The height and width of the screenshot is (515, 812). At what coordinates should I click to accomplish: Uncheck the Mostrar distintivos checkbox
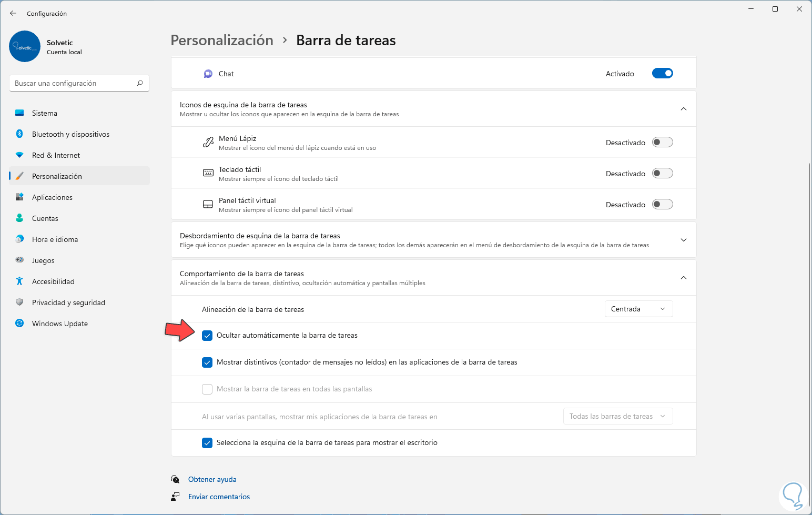point(207,362)
